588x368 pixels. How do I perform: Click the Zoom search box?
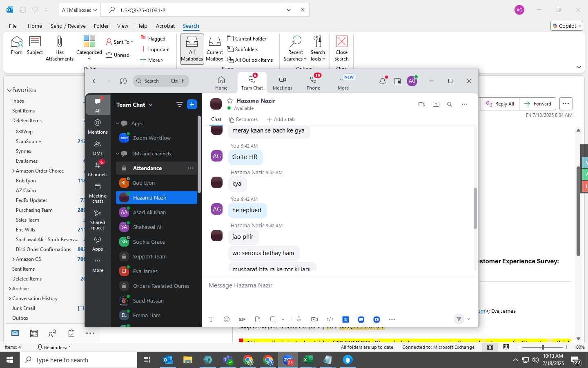coord(161,81)
